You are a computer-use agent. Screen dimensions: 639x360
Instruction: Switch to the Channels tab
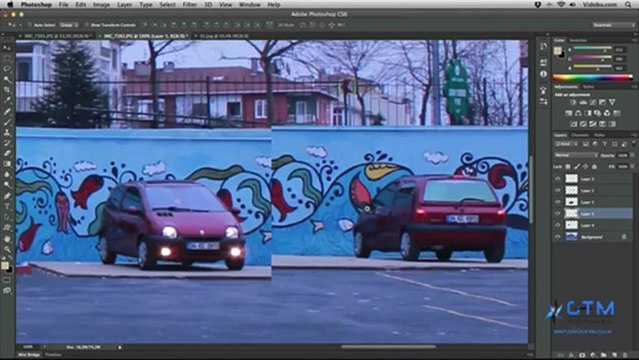point(580,135)
